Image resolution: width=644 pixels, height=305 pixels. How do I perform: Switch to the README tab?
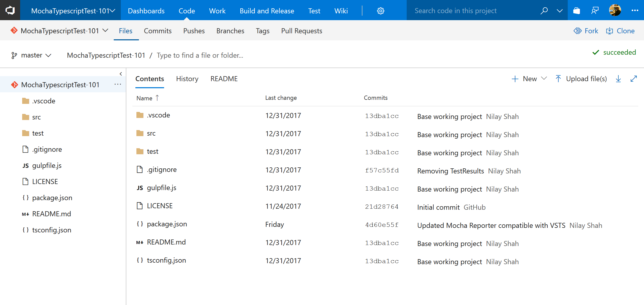pyautogui.click(x=224, y=79)
